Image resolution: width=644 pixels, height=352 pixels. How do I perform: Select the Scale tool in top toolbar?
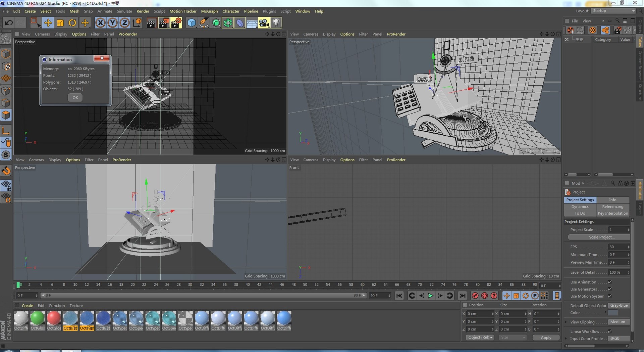click(x=60, y=23)
